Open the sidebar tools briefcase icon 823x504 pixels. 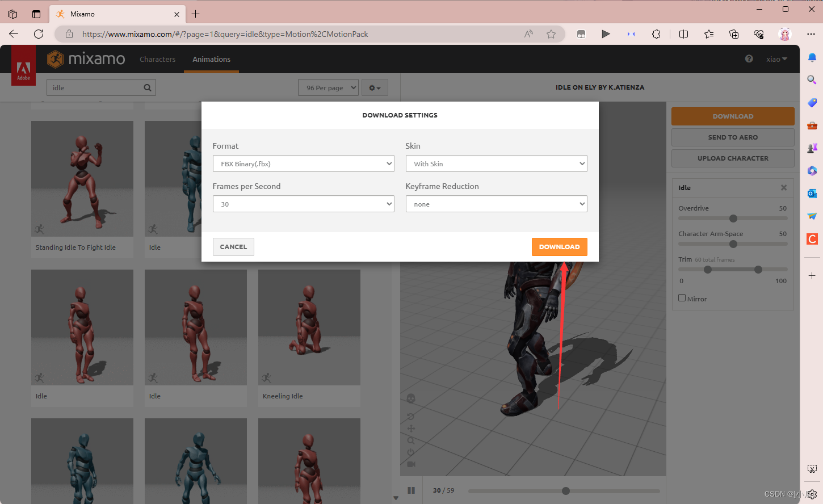coord(812,125)
